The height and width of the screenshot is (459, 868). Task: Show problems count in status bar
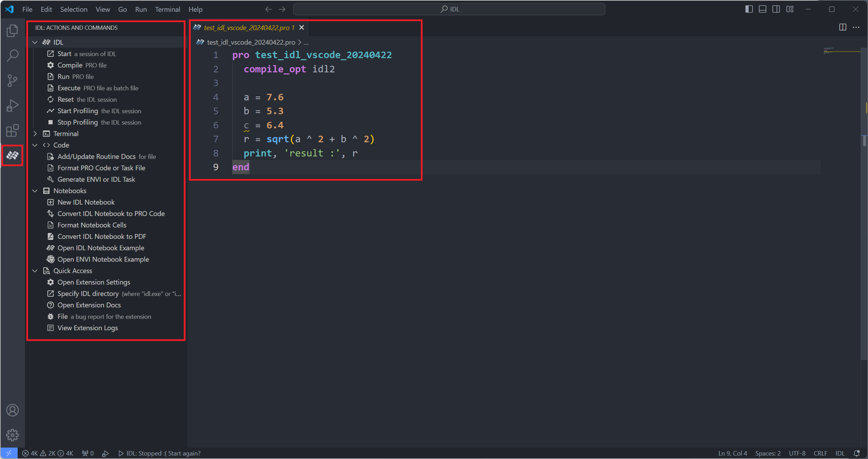click(48, 453)
